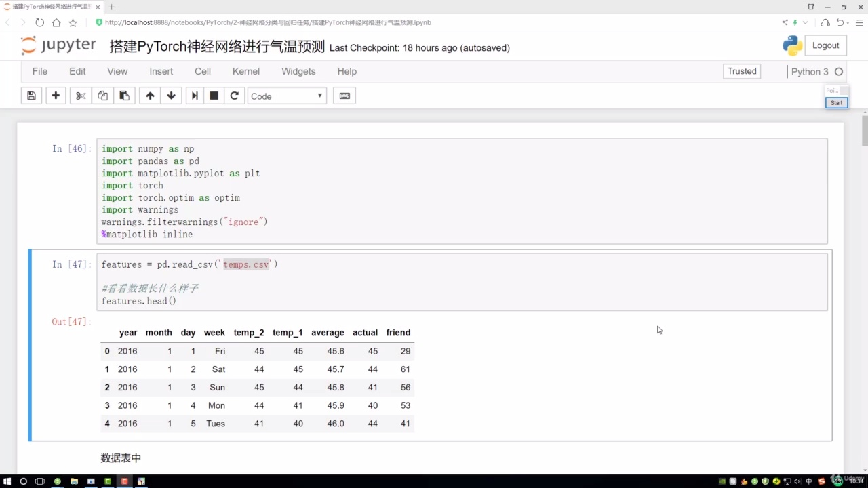868x488 pixels.
Task: Click the Trusted notebook status button
Action: (x=741, y=71)
